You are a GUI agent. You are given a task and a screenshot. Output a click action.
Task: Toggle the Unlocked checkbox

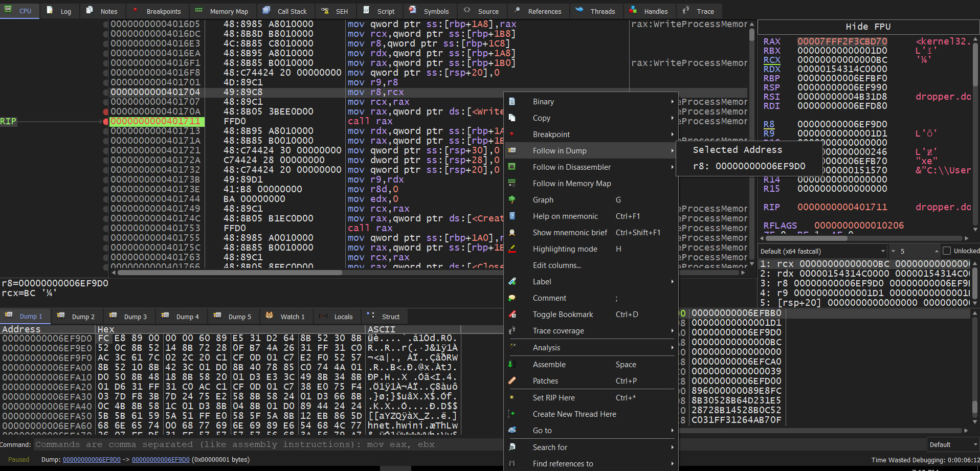(x=947, y=251)
